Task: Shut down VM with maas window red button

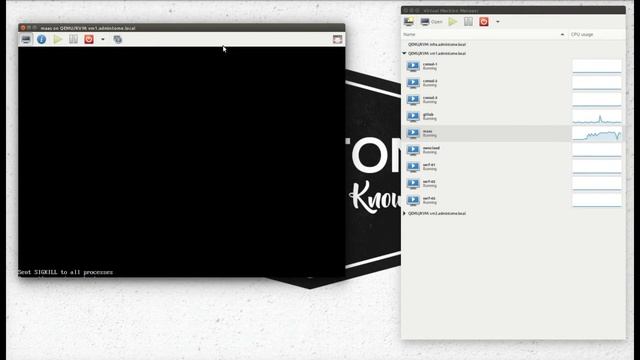Action: pos(89,39)
